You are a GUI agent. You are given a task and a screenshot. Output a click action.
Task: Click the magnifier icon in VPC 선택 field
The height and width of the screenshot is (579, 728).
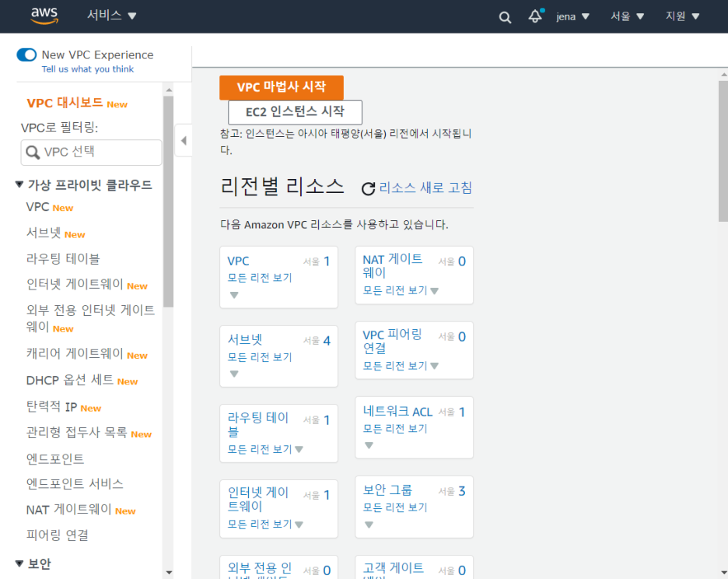33,153
